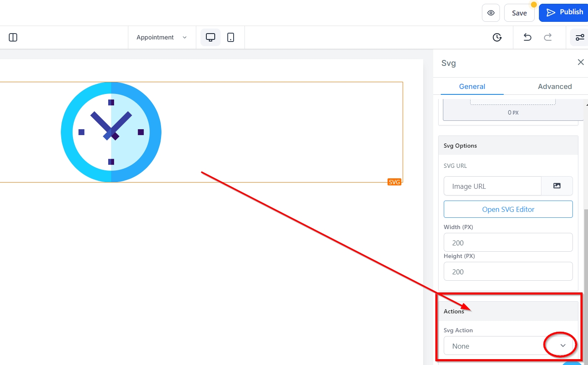This screenshot has height=365, width=588.
Task: Click the Width (PX) input field
Action: (508, 242)
